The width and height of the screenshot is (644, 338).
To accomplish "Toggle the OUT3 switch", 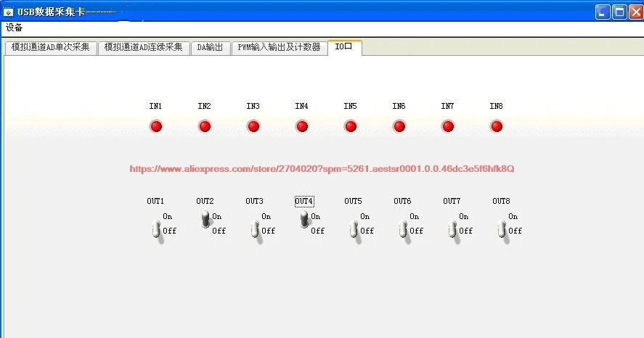I will pos(255,230).
